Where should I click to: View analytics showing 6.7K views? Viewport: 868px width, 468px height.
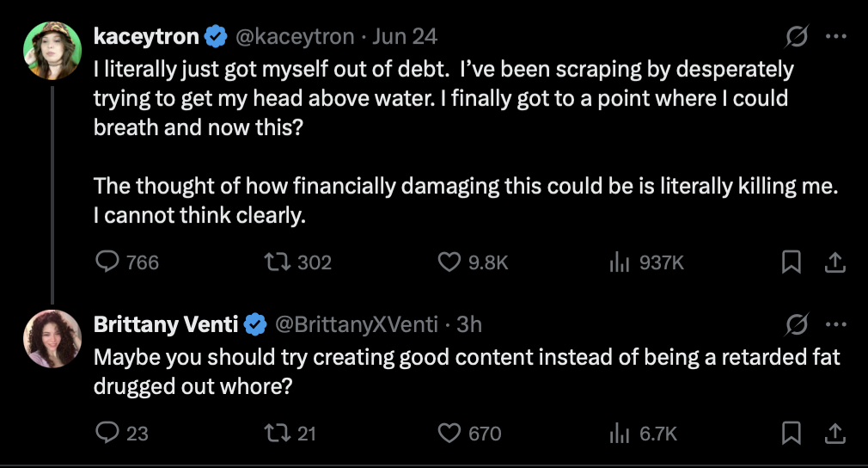643,433
